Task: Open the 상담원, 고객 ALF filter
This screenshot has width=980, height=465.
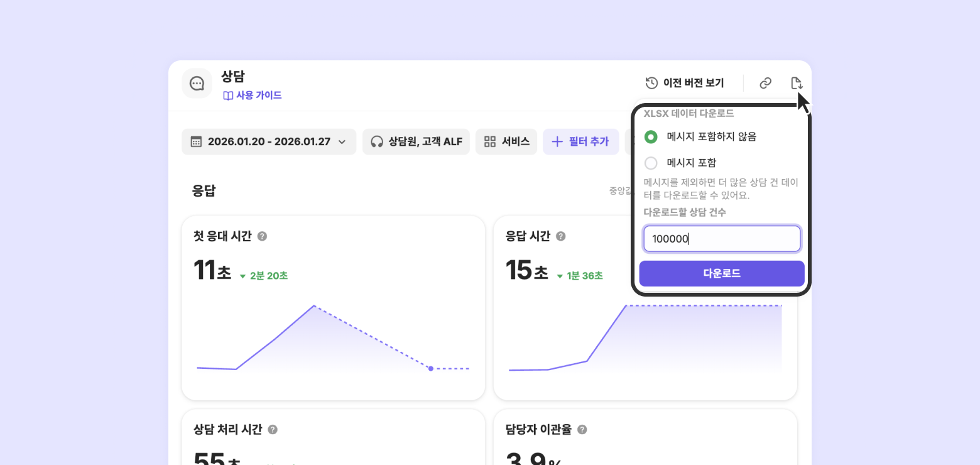Action: point(416,142)
